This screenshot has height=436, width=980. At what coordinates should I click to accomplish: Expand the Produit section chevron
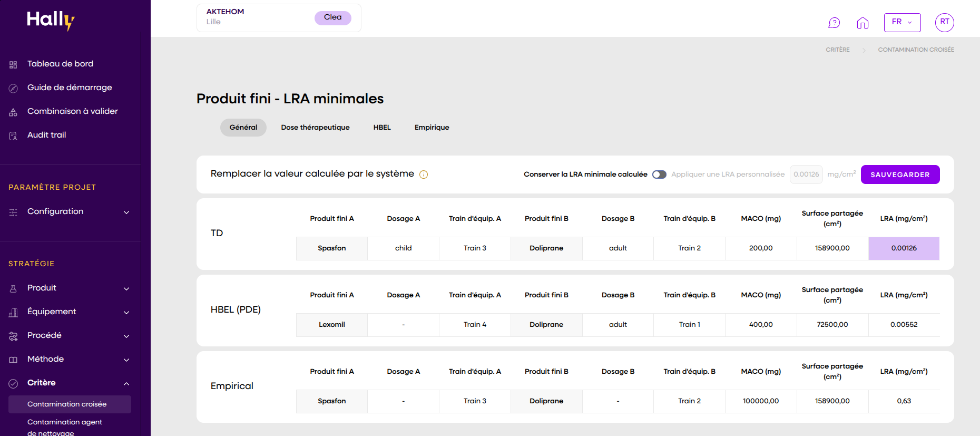coord(126,288)
